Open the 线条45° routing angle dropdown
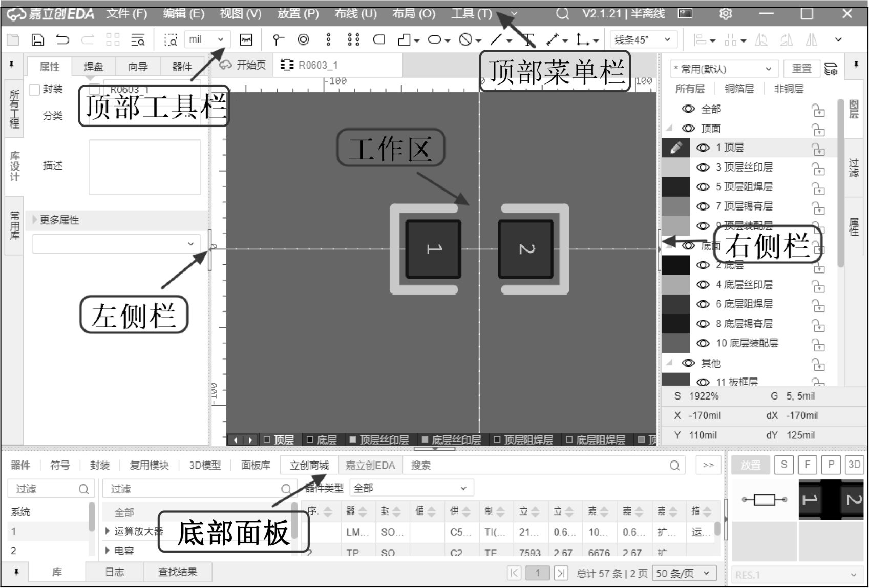 click(x=643, y=39)
